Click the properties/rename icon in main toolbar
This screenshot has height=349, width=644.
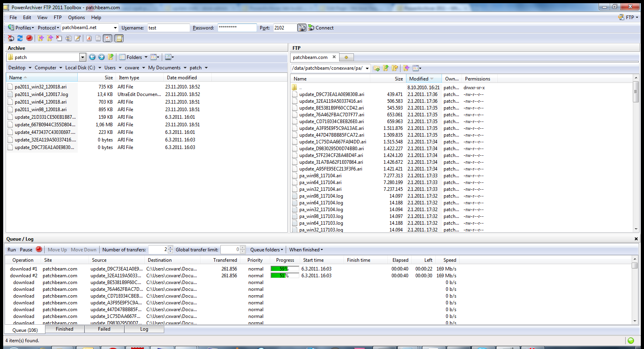(x=68, y=38)
